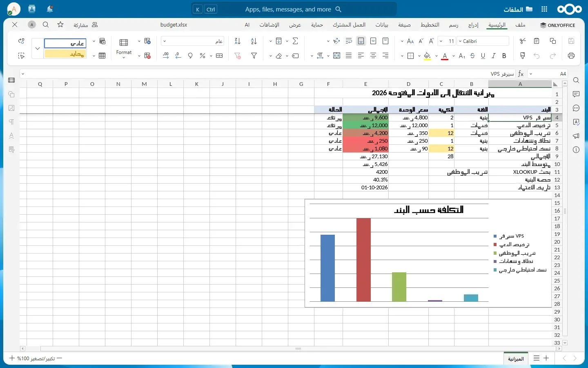Open conditional formatting icon
588x368 pixels.
[x=102, y=41]
